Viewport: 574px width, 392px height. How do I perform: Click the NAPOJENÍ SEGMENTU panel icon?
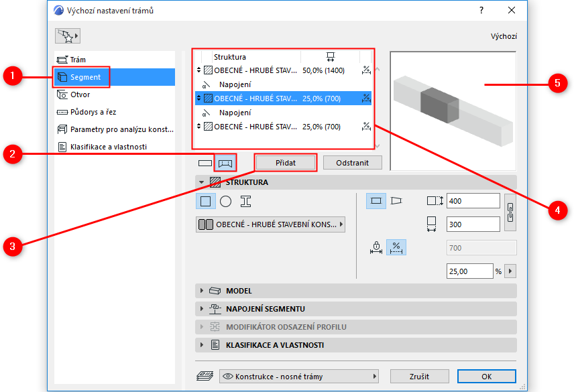tap(215, 309)
